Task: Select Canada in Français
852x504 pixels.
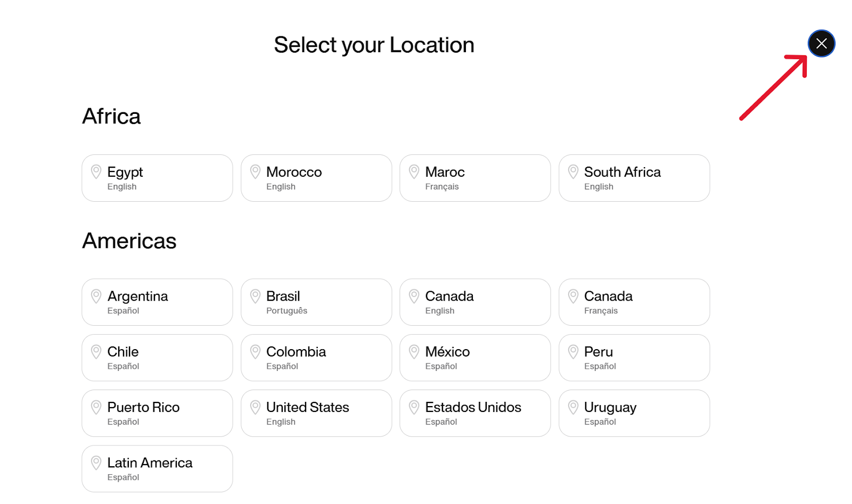Action: click(634, 302)
